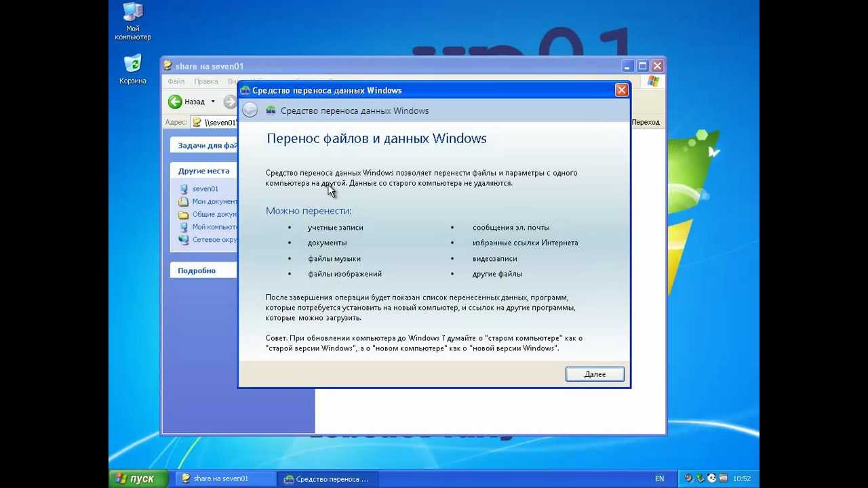Image resolution: width=868 pixels, height=488 pixels.
Task: Click the Переход button in address bar
Action: [x=646, y=122]
